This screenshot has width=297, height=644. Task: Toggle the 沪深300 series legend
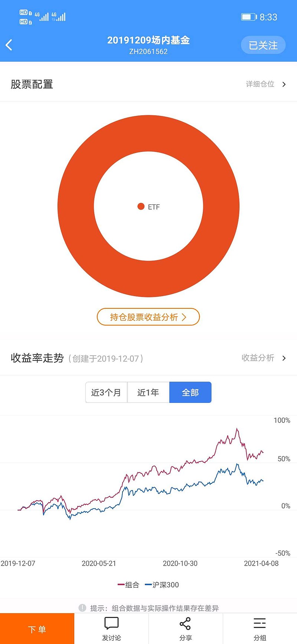162,585
